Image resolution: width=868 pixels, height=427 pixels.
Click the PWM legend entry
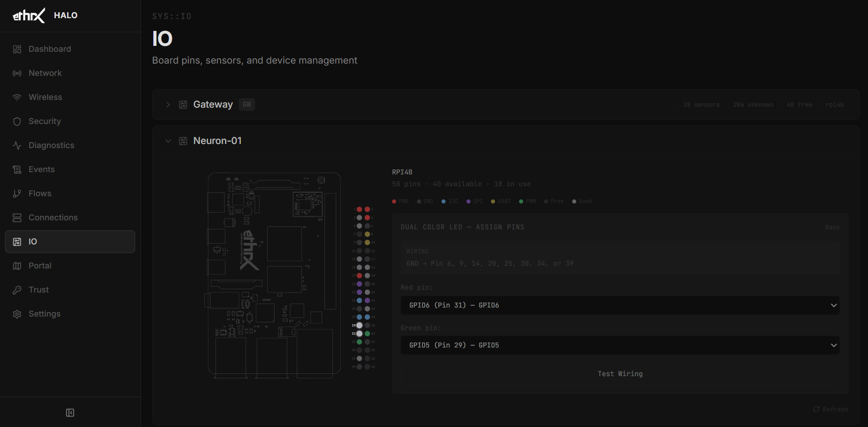pos(527,201)
